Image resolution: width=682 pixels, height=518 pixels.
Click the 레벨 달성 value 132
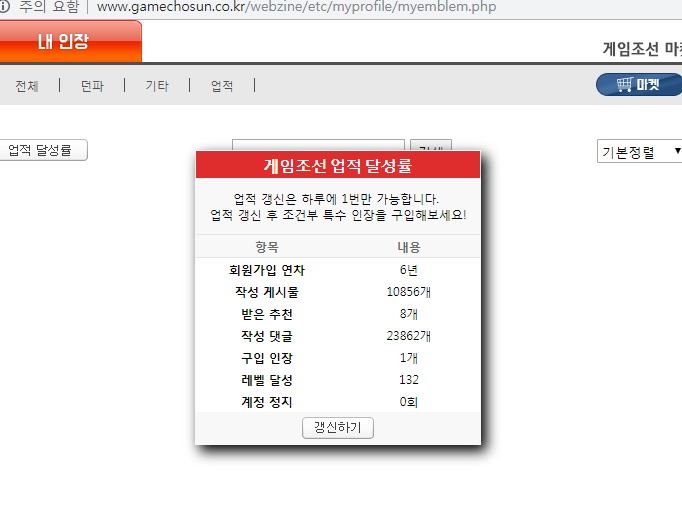point(408,380)
